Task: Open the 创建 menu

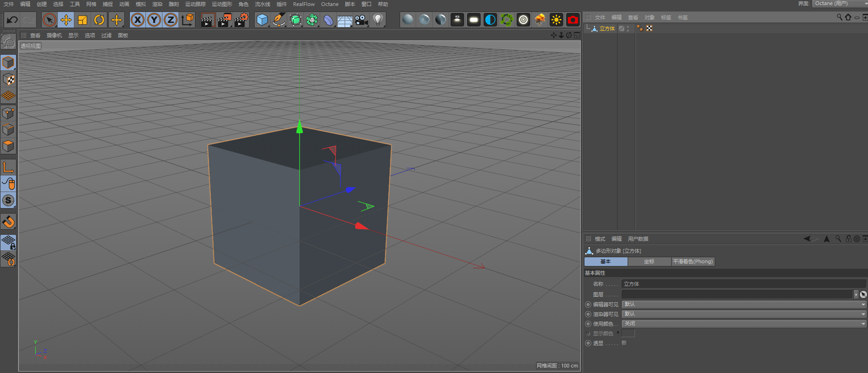Action: pyautogui.click(x=42, y=4)
